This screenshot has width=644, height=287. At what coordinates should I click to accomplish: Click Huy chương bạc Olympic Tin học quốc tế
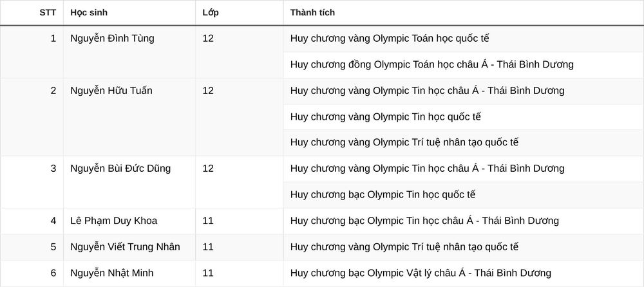coord(383,194)
